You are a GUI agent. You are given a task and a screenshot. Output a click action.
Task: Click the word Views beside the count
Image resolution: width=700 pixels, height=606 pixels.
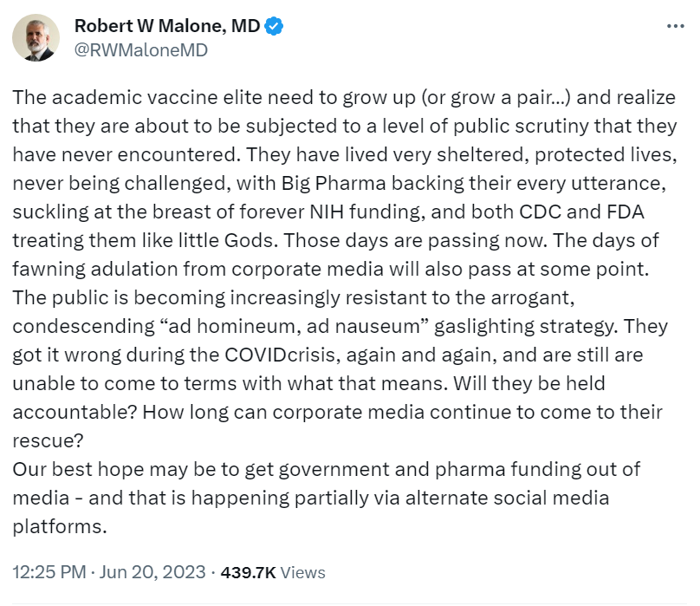pos(303,572)
